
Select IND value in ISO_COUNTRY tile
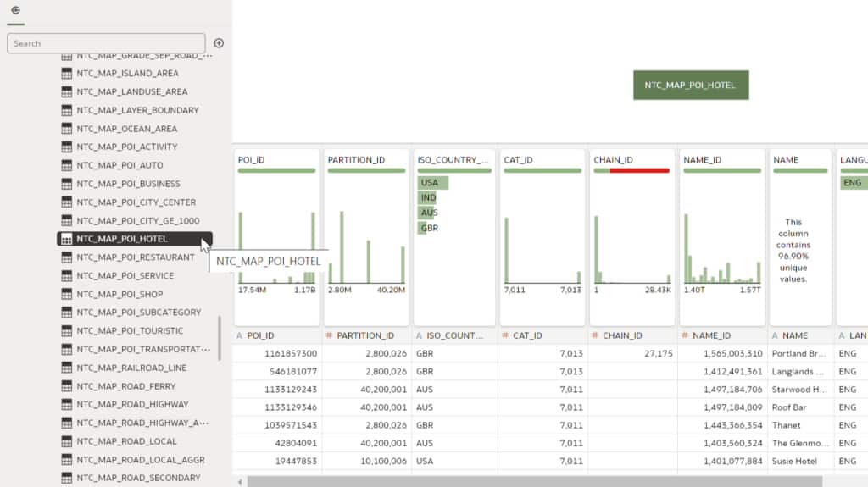point(427,197)
